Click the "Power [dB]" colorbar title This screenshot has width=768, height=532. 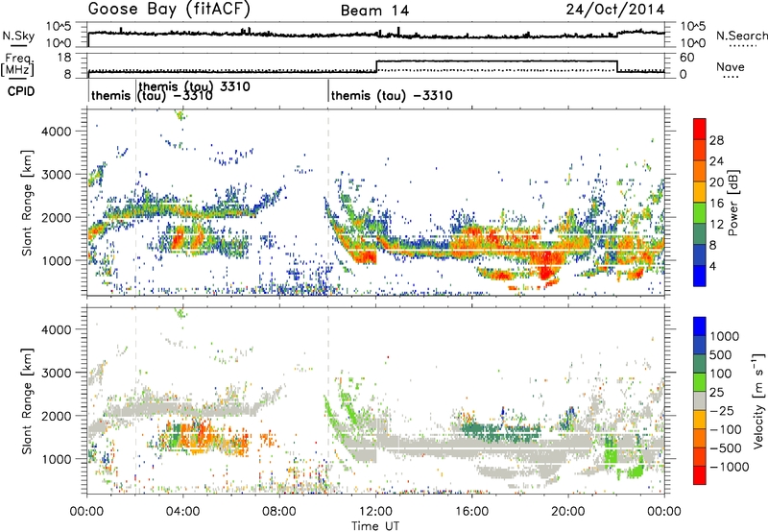(732, 203)
